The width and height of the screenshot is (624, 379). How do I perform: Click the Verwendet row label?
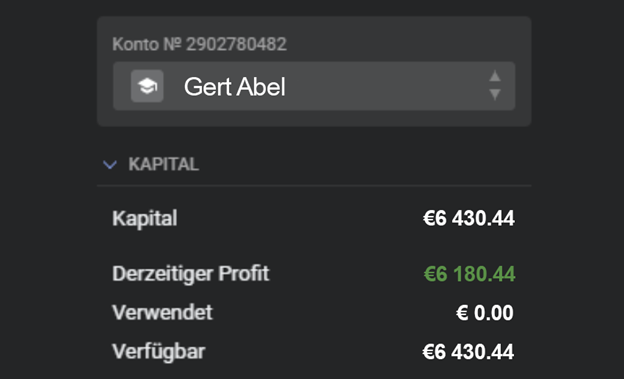tap(162, 312)
